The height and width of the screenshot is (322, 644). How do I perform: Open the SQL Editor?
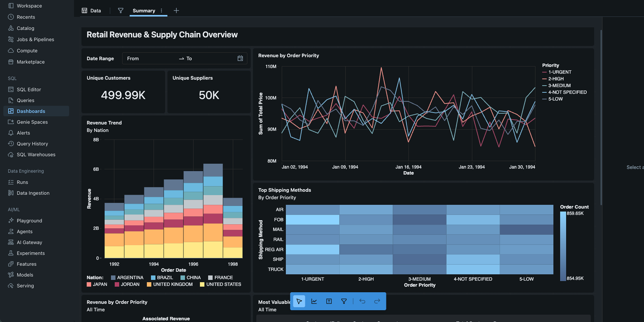(24, 89)
